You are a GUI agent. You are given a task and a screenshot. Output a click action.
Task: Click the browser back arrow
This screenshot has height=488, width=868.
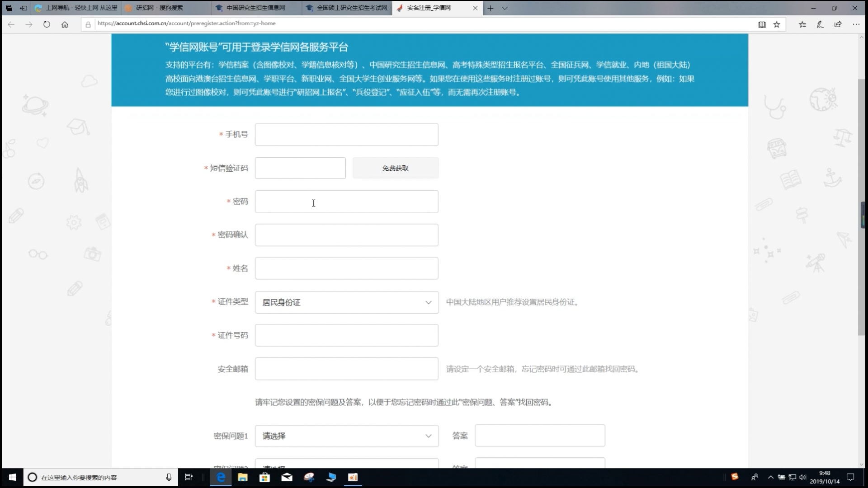(11, 24)
